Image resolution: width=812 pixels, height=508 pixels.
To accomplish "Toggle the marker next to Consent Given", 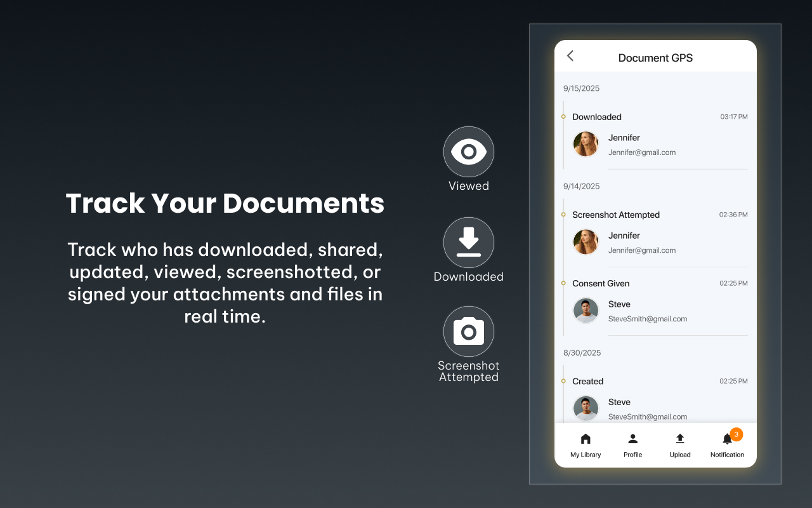I will 563,283.
